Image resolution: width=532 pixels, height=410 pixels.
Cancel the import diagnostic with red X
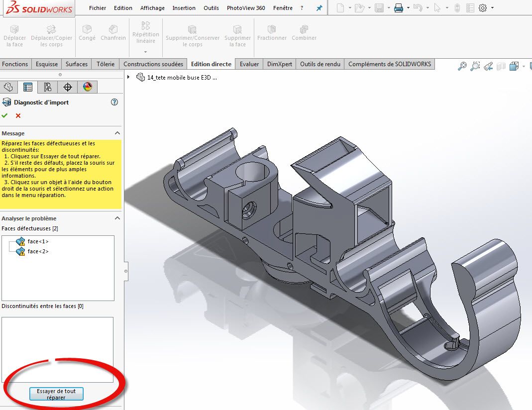(18, 115)
